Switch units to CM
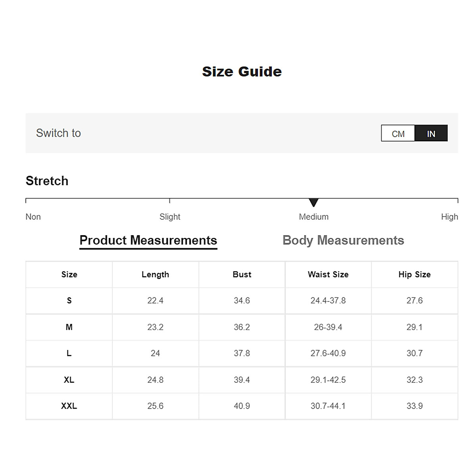476x476 pixels. [x=398, y=134]
